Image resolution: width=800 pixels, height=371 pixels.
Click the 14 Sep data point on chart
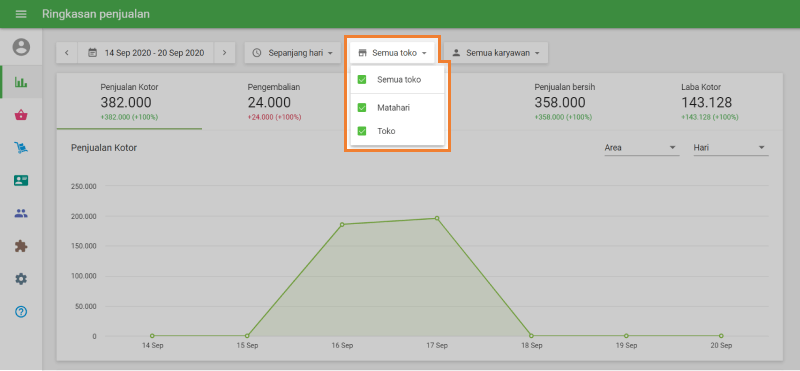click(x=152, y=336)
